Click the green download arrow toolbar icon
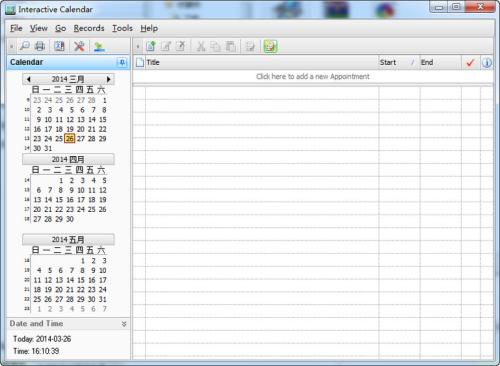Viewport: 500px width, 366px height. coord(99,46)
